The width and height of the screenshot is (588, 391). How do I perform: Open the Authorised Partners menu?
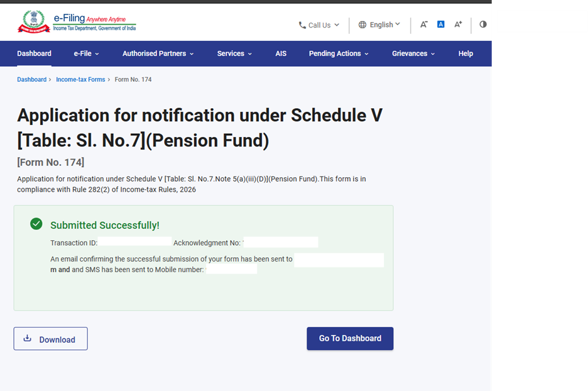pyautogui.click(x=158, y=53)
